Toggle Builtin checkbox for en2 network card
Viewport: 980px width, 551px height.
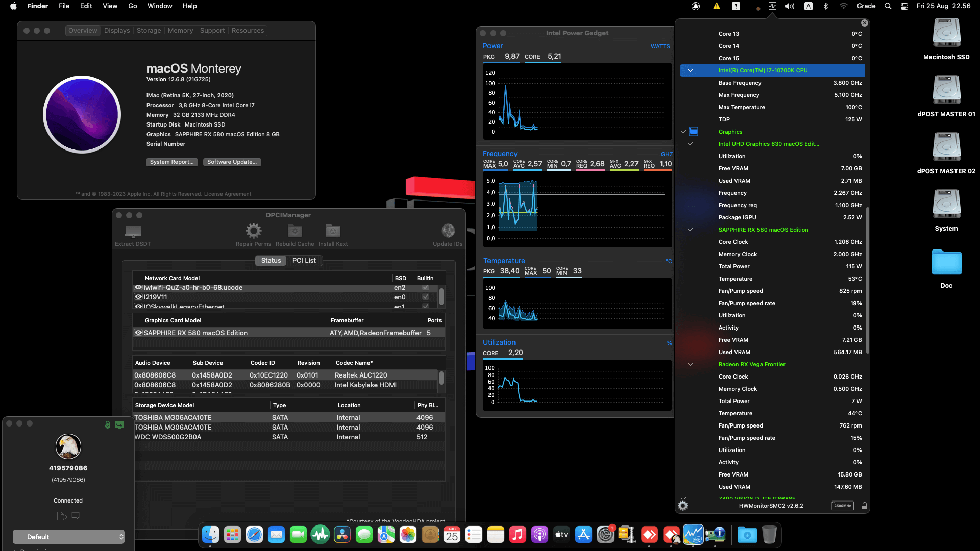(425, 287)
